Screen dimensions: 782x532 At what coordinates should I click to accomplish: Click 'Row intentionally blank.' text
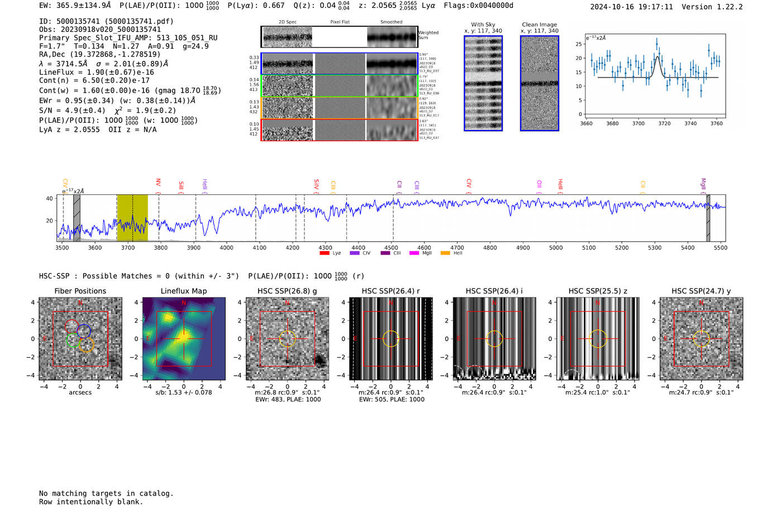(91, 502)
